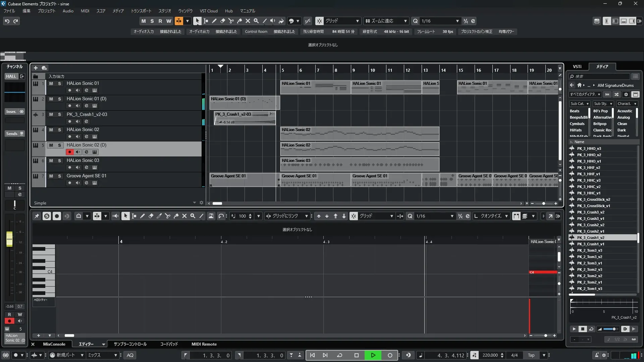Select the PK_3_Crash2_v1 sample in list
Screen dimensions: 644x362
(x=590, y=231)
